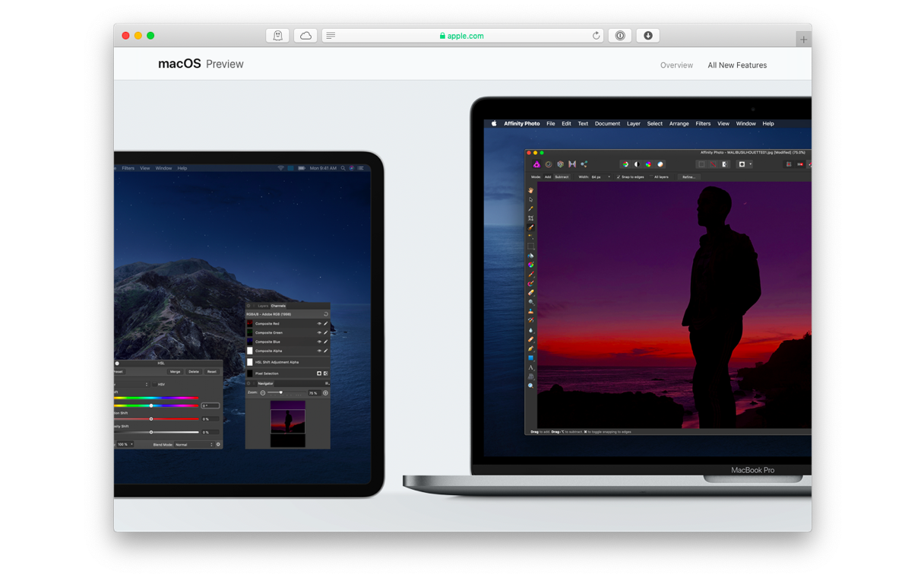Toggle visibility of Composite Green channel

coord(319,333)
